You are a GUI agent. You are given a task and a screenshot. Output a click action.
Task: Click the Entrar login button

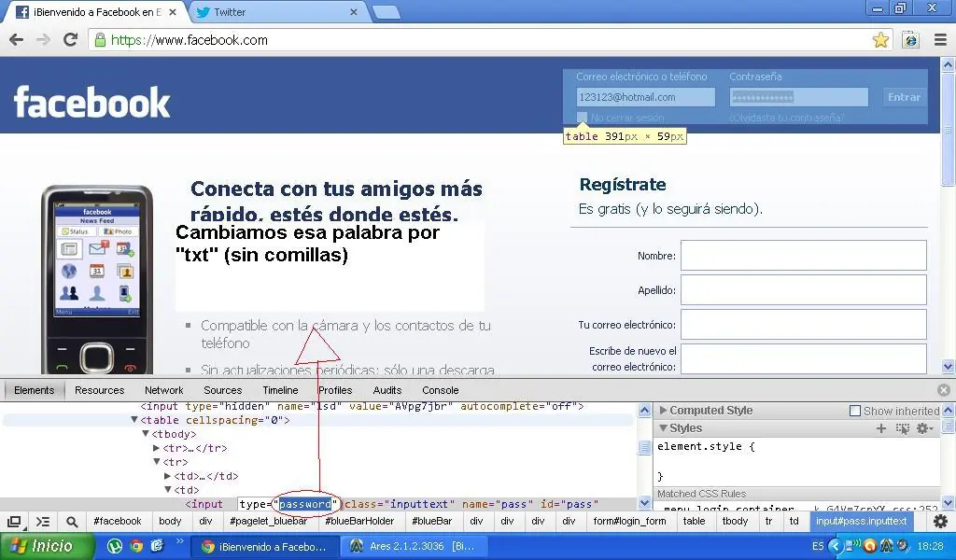click(904, 97)
